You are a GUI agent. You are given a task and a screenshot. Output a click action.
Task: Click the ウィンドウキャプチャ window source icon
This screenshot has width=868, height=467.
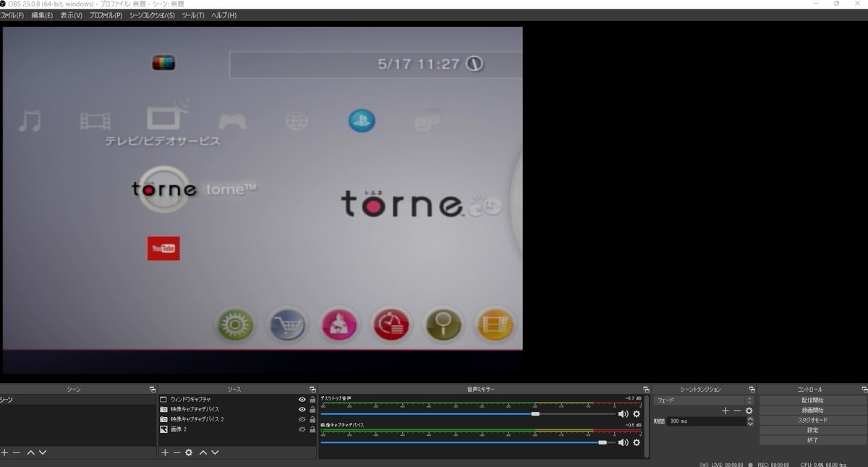[x=163, y=400]
